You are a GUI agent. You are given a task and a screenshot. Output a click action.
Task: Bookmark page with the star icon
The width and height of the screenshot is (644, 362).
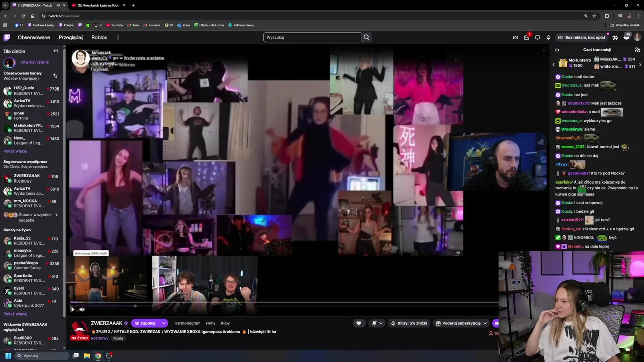(594, 16)
